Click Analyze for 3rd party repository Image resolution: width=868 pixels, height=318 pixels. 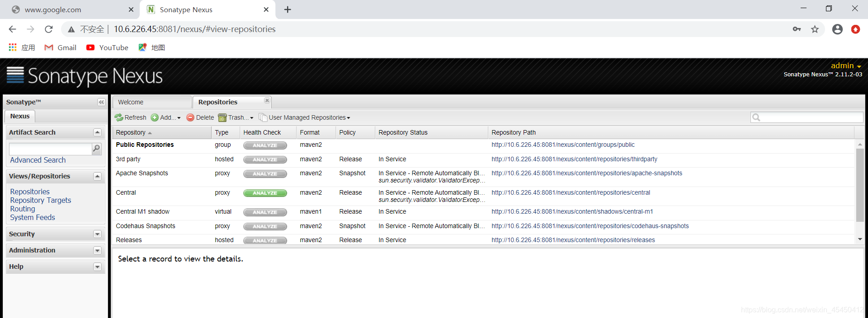265,159
